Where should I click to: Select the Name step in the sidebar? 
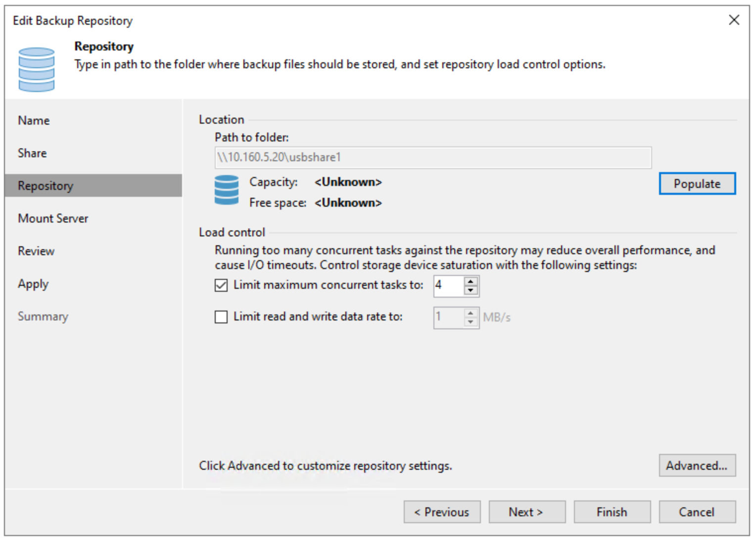33,120
